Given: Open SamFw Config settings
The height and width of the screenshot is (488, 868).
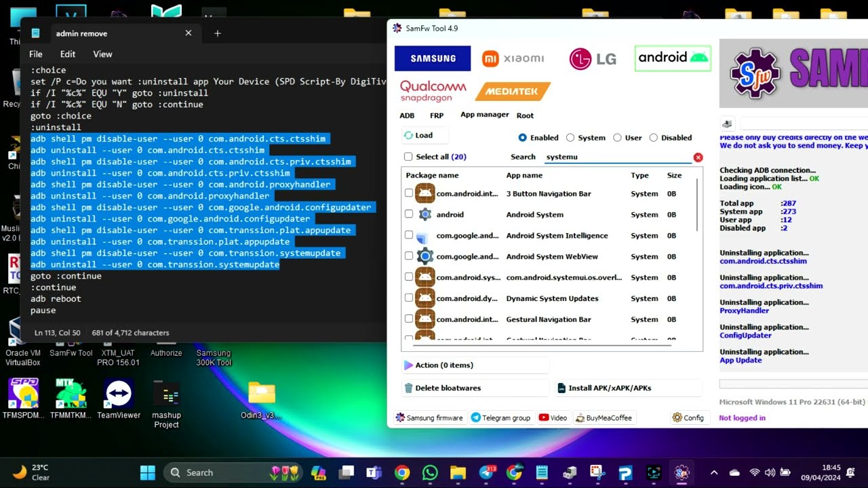Looking at the screenshot, I should [x=688, y=418].
